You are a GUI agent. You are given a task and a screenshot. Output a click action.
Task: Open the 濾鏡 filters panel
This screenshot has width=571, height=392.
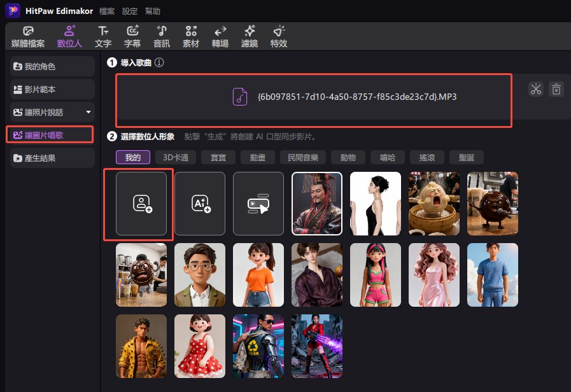click(250, 37)
